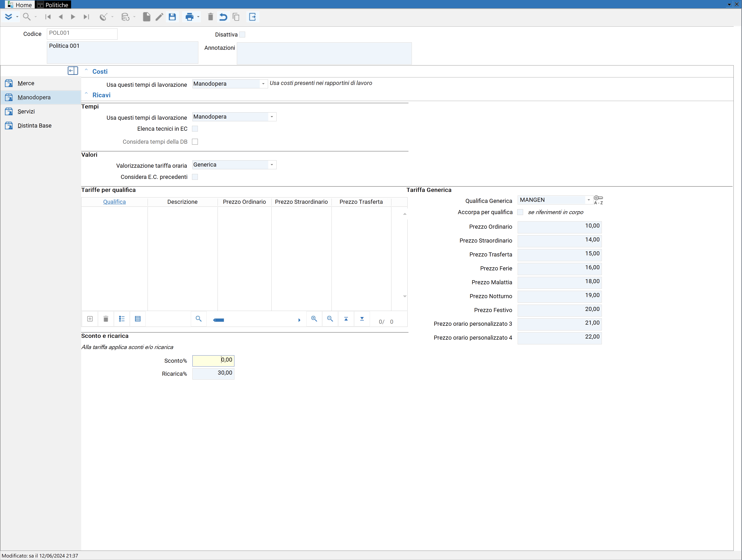Add a row to Tariffe per qualifica grid

tap(90, 319)
